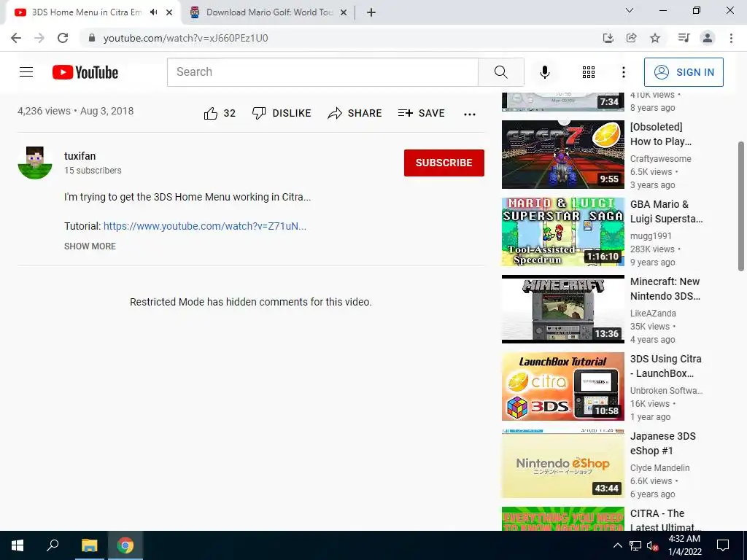This screenshot has height=560, width=747.
Task: Open tuxifan channel name link
Action: (x=80, y=156)
